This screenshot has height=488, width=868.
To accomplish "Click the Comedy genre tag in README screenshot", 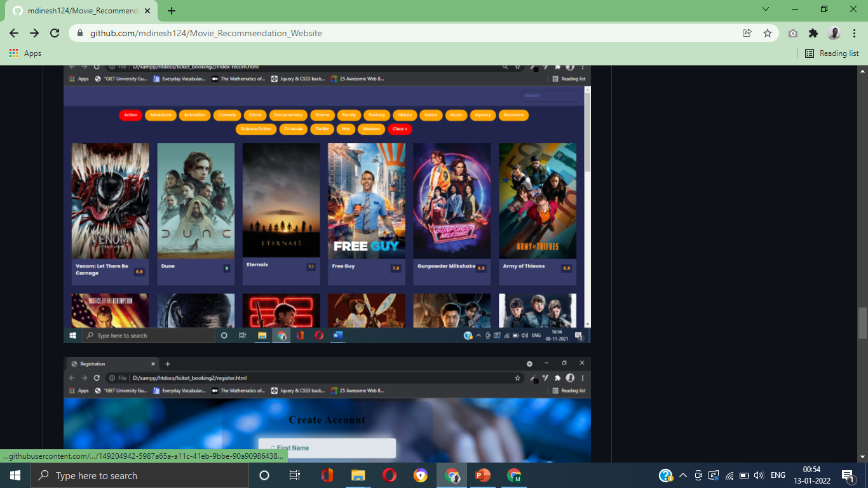I will [x=227, y=115].
